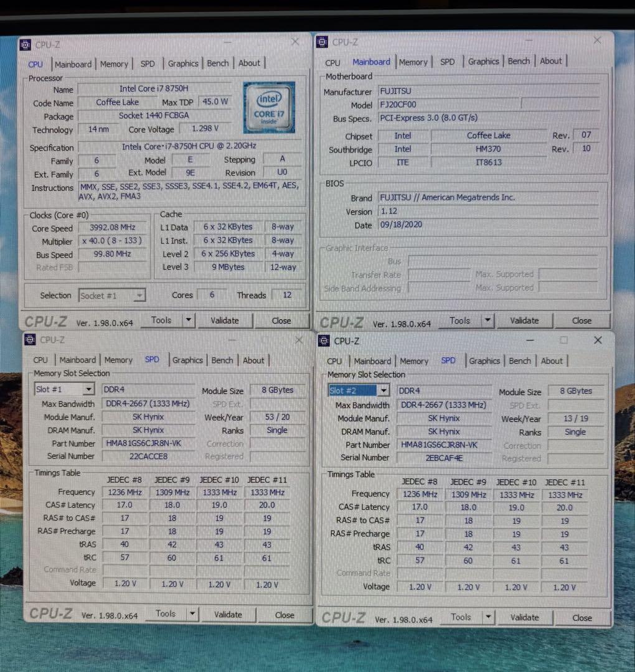Click the BIOS Version value 1.12

488,212
